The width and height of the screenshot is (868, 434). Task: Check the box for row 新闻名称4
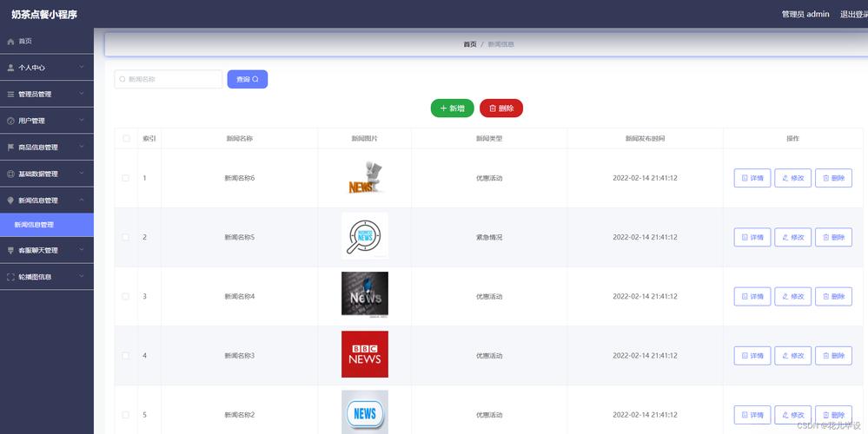[126, 296]
